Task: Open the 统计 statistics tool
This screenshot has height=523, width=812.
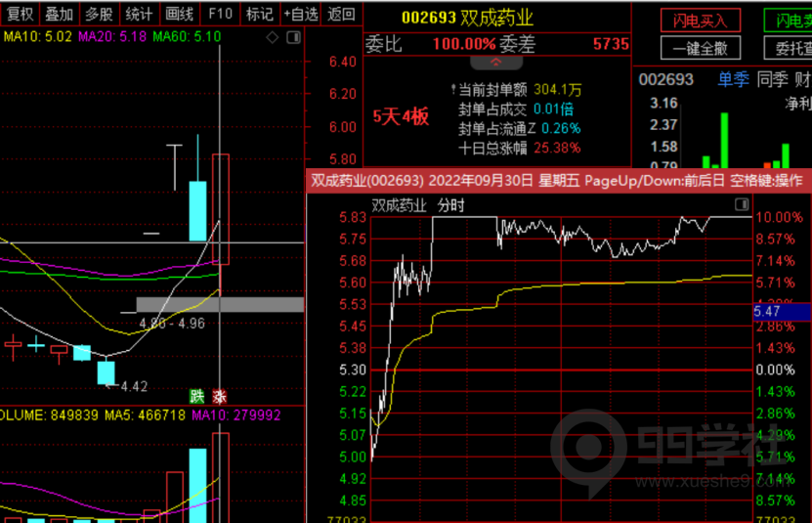Action: (139, 14)
